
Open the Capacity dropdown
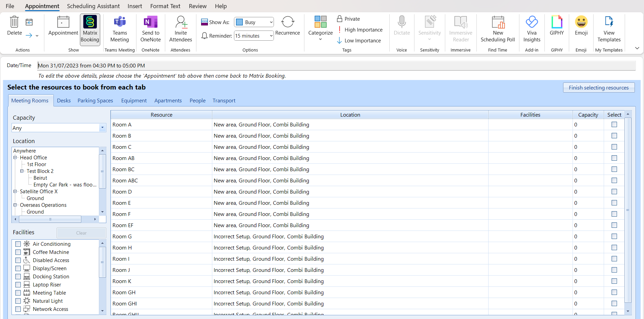(102, 128)
